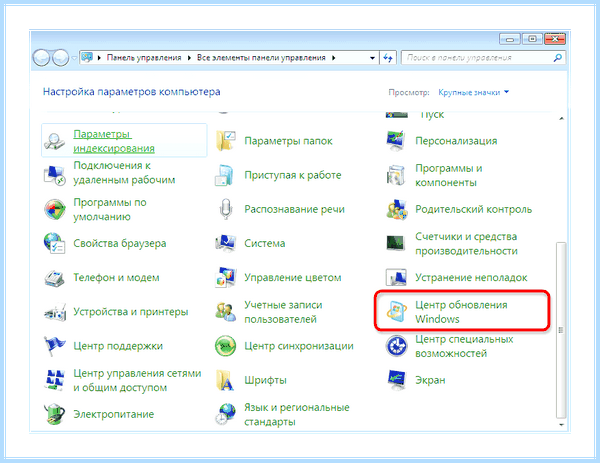Viewport: 600px width, 463px height.
Task: Open the Шрифты fonts icon
Action: click(x=225, y=380)
